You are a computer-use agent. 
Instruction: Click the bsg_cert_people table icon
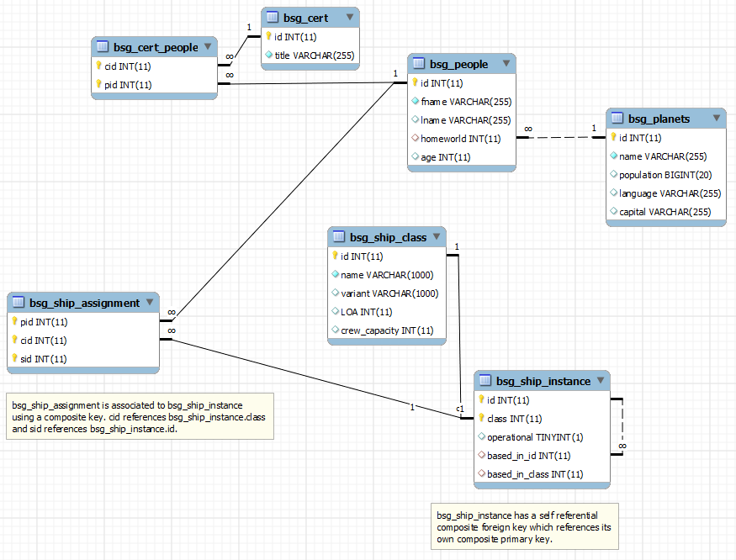pyautogui.click(x=103, y=46)
